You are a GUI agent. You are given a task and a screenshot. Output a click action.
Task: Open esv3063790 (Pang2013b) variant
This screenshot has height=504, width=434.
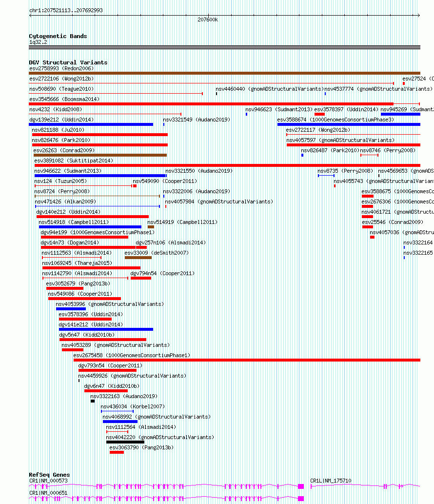click(141, 449)
